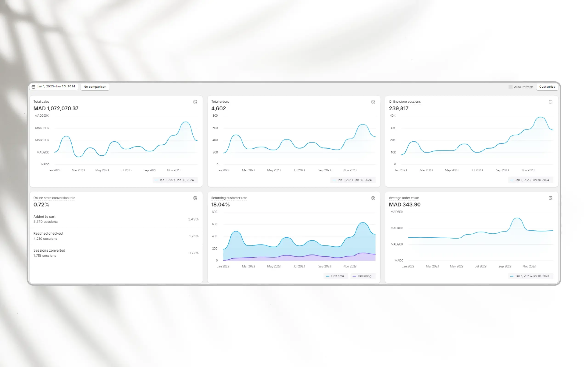Click the Total sales card title
The height and width of the screenshot is (367, 588).
pos(41,102)
